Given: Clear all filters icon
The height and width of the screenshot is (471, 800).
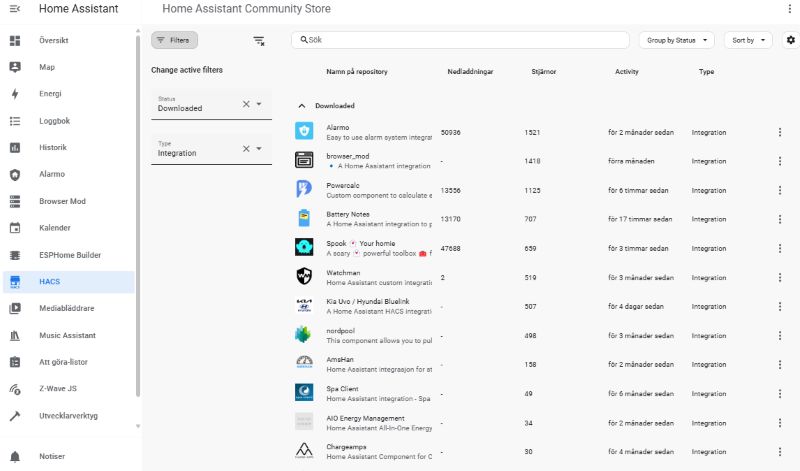Looking at the screenshot, I should [x=259, y=41].
